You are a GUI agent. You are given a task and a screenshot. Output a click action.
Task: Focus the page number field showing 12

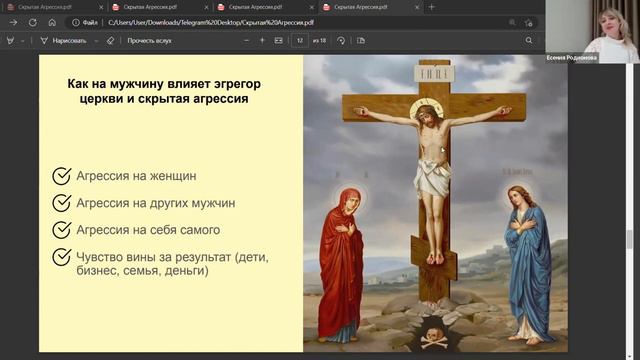click(300, 40)
